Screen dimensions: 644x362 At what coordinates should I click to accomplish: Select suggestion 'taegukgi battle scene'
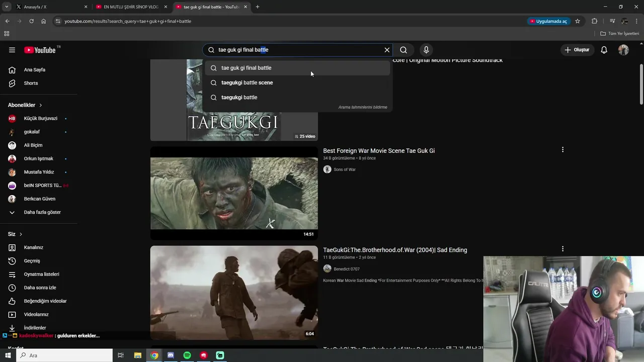[297, 82]
